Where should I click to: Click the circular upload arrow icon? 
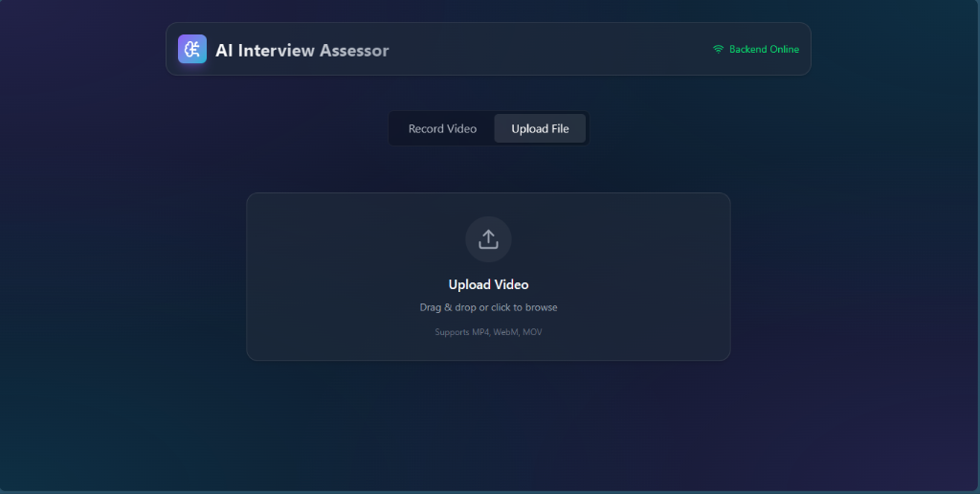pyautogui.click(x=488, y=239)
